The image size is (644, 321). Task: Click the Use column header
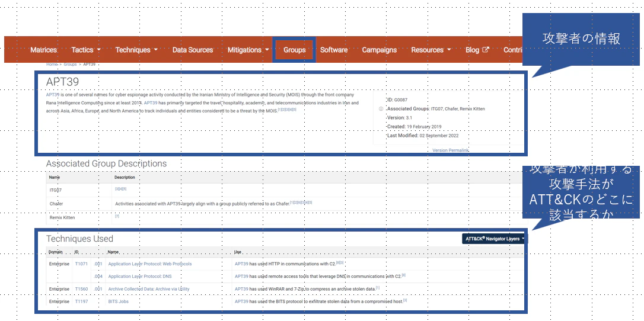tap(238, 252)
